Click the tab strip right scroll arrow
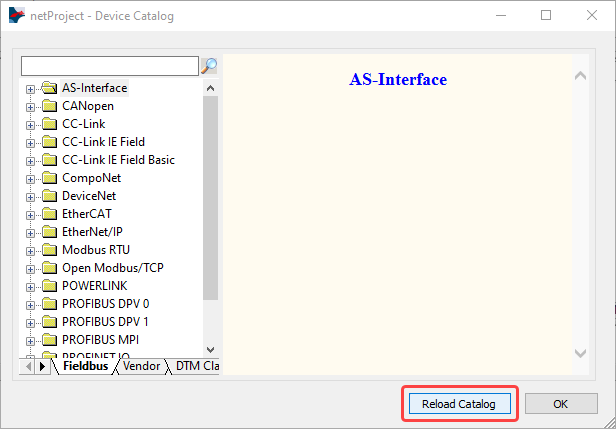Screen dimensions: 616x429 (42, 367)
